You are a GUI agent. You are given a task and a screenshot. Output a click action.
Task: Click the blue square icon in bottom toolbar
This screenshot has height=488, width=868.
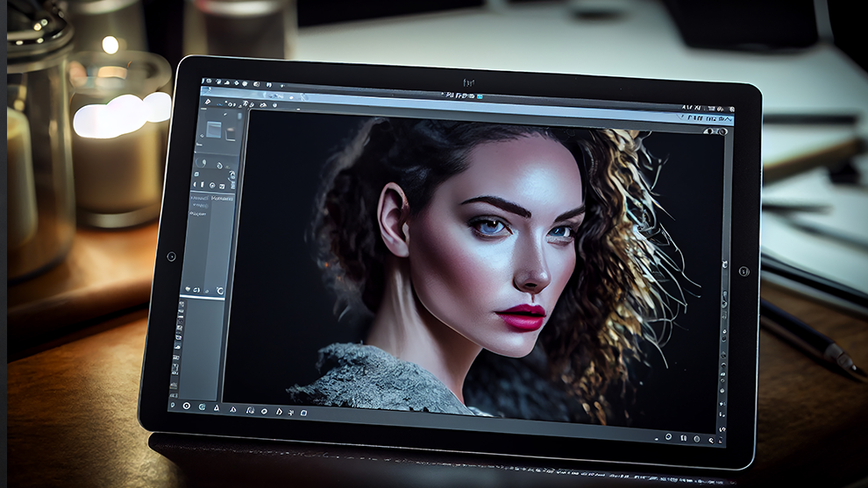[304, 413]
